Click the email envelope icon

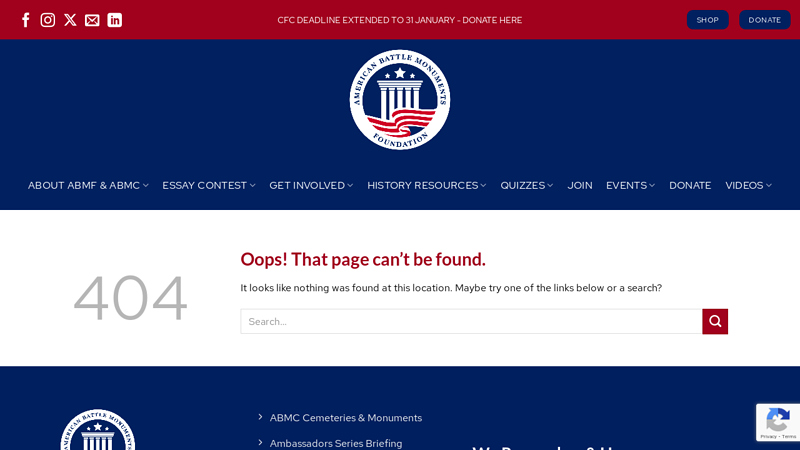coord(92,20)
